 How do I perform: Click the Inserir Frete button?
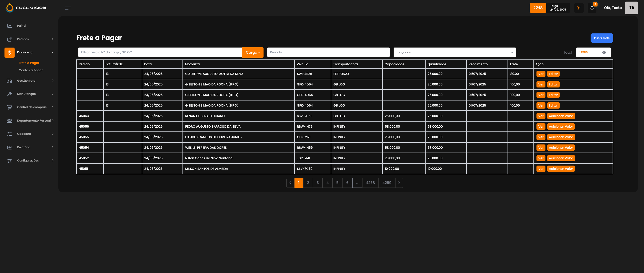602,38
